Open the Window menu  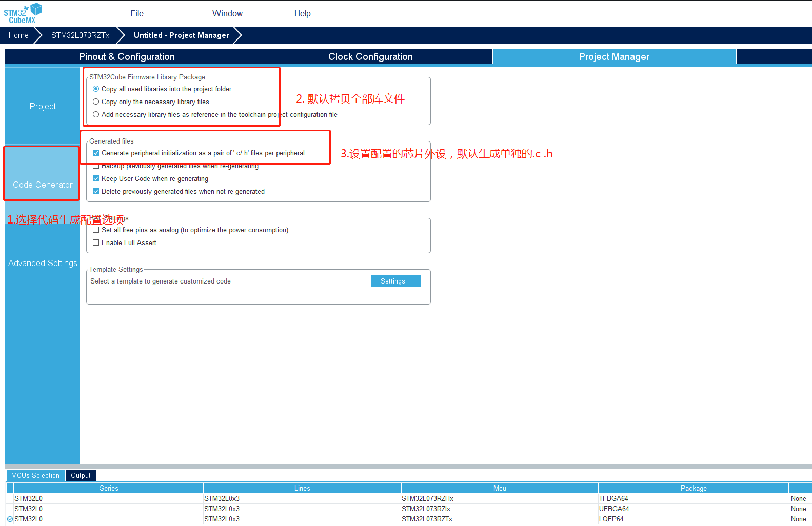pyautogui.click(x=227, y=13)
